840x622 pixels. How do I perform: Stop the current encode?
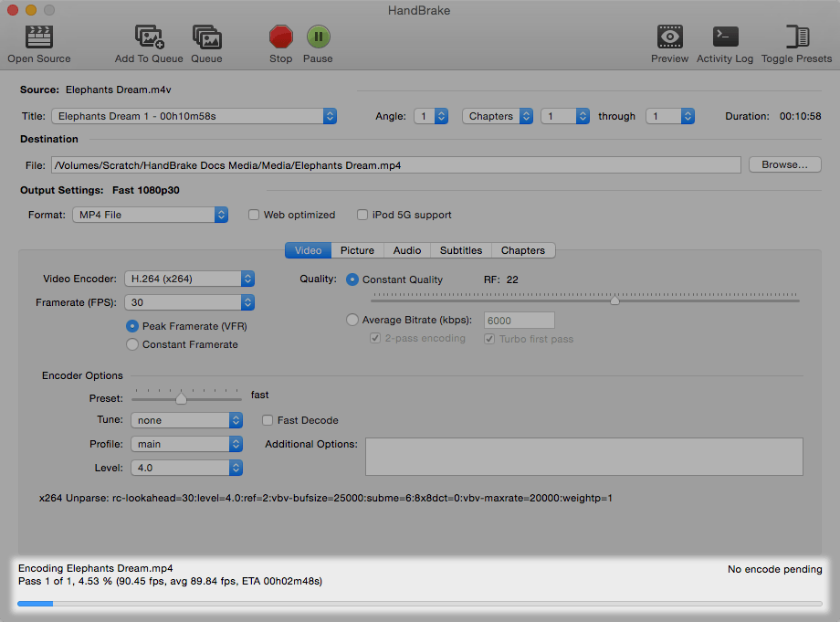[280, 37]
